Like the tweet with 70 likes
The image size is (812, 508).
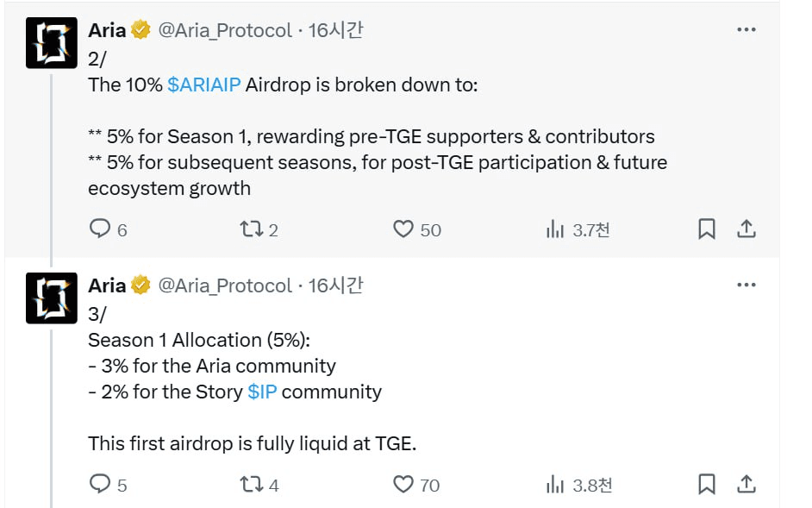point(403,484)
